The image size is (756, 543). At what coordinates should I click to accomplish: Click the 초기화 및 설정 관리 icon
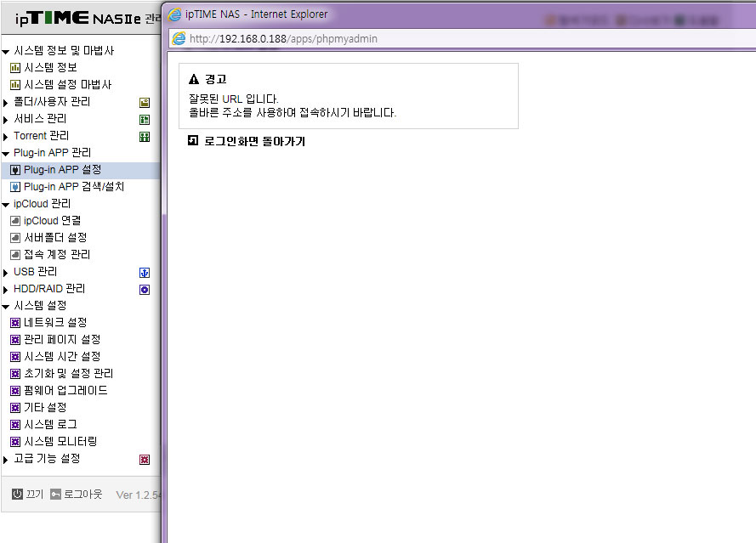point(15,374)
